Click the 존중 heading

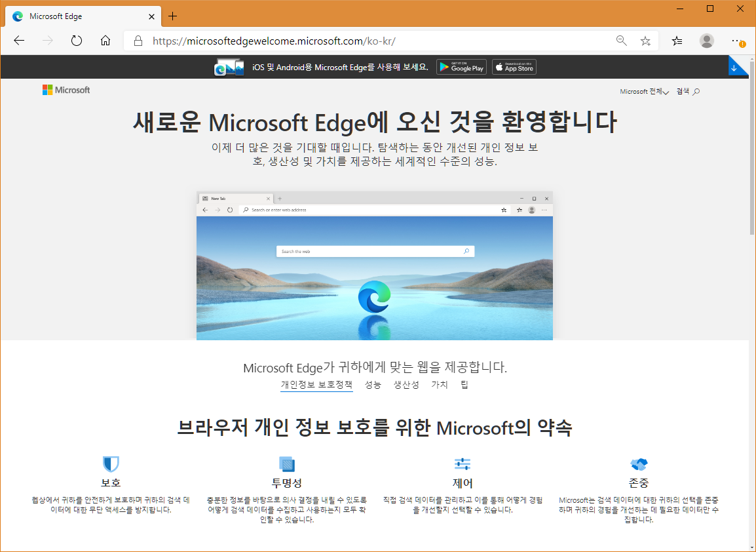[x=639, y=483]
